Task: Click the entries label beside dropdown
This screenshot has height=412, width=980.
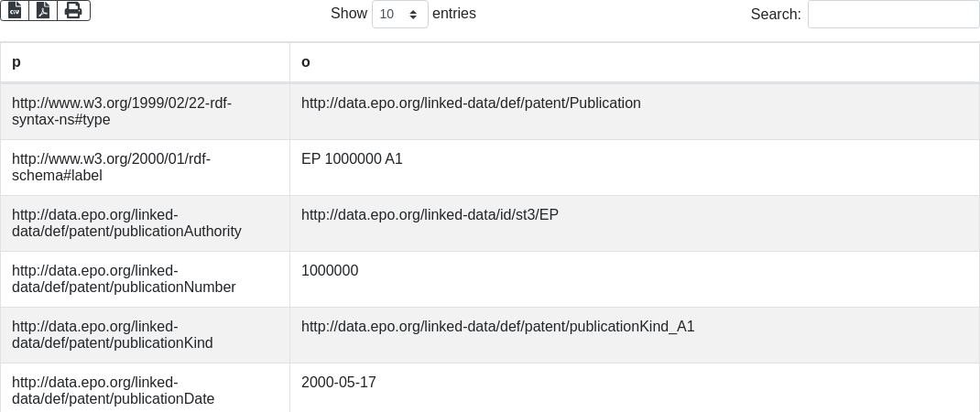Action: point(454,13)
